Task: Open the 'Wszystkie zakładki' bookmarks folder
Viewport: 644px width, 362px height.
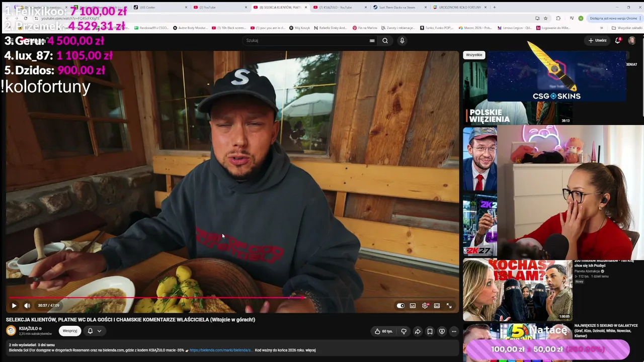Action: (x=627, y=28)
